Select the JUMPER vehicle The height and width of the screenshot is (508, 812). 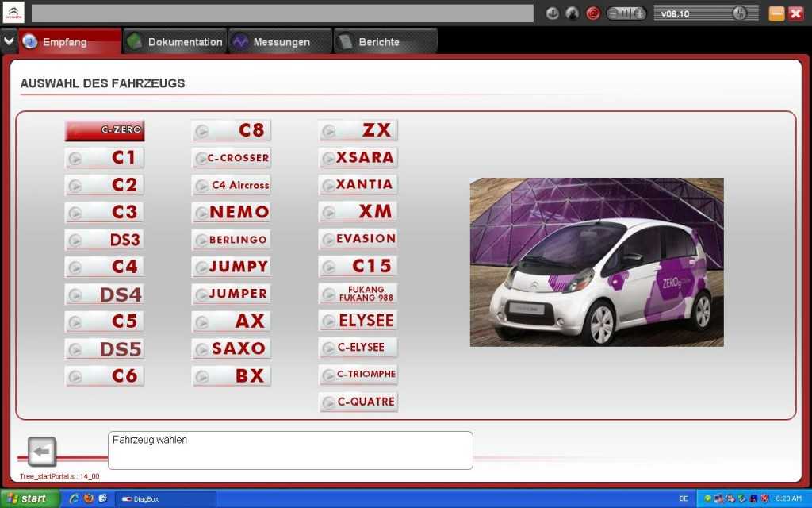pos(232,294)
